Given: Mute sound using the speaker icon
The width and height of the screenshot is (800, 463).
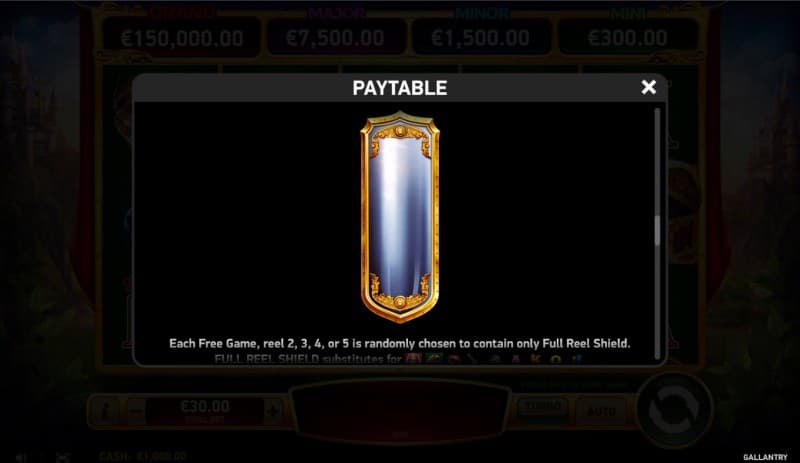Looking at the screenshot, I should (x=21, y=457).
